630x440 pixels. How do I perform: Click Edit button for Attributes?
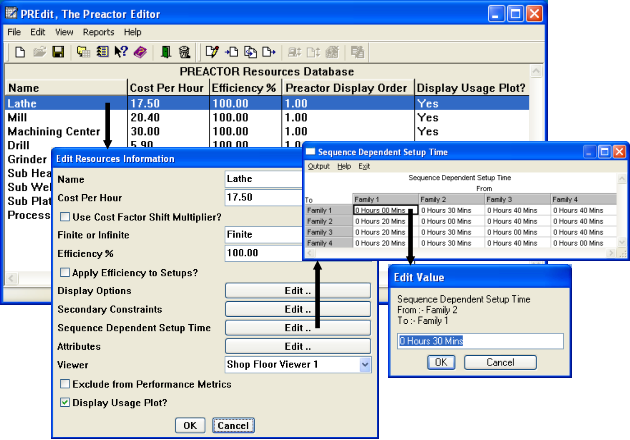pos(298,346)
